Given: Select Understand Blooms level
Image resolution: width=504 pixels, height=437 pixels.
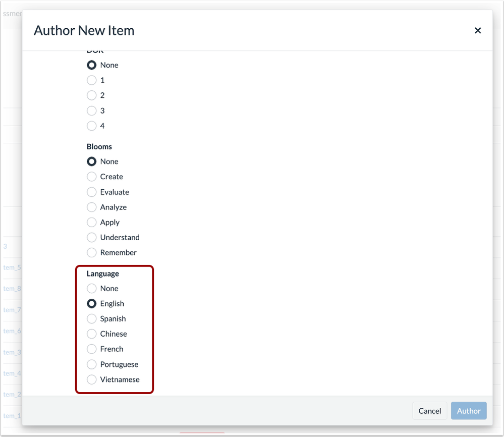Looking at the screenshot, I should click(92, 237).
